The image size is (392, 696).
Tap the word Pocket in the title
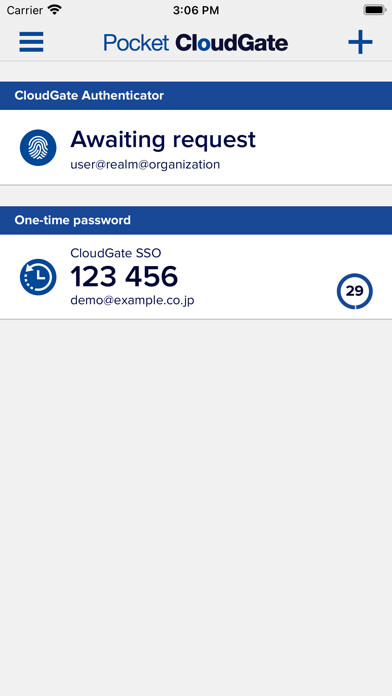[x=136, y=43]
